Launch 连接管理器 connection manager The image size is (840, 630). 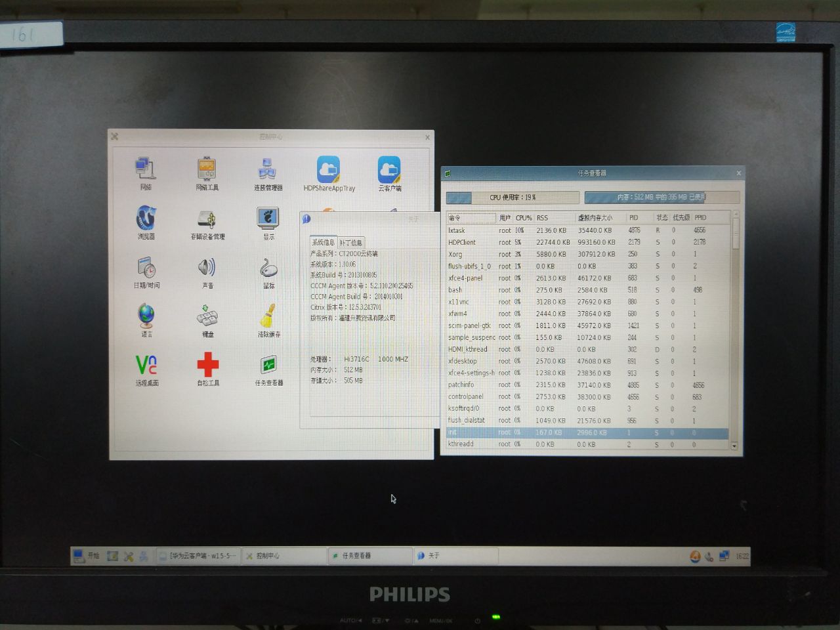tap(268, 174)
